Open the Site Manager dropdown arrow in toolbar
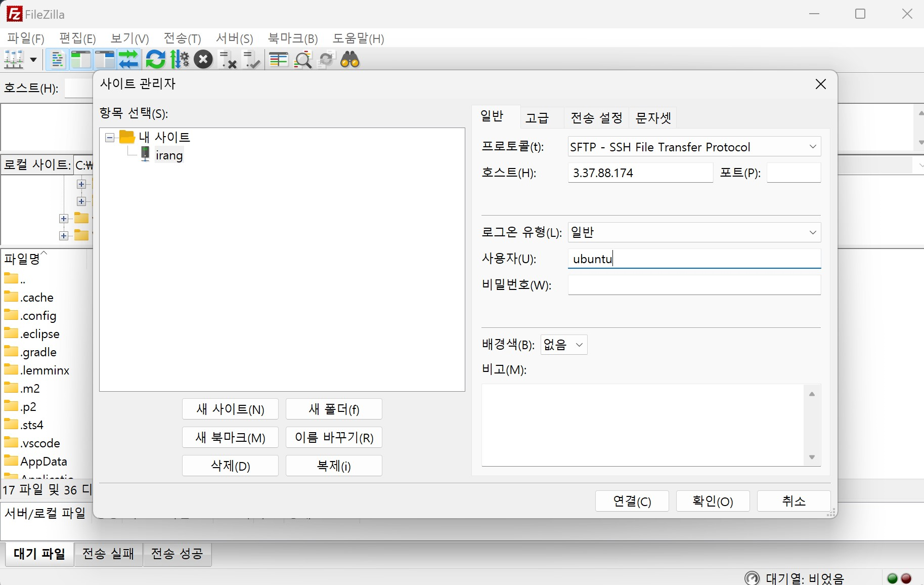The height and width of the screenshot is (585, 924). pos(33,60)
